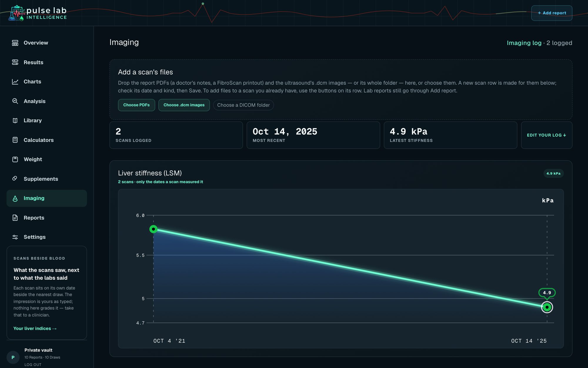Click the round P vault avatar
Image resolution: width=588 pixels, height=368 pixels.
[x=13, y=357]
